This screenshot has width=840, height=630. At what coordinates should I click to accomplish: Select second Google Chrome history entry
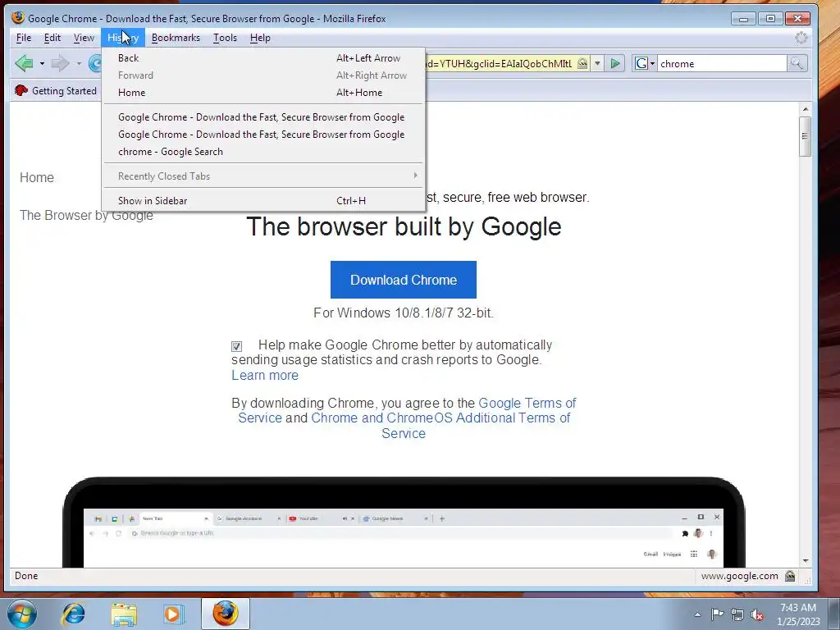(262, 135)
